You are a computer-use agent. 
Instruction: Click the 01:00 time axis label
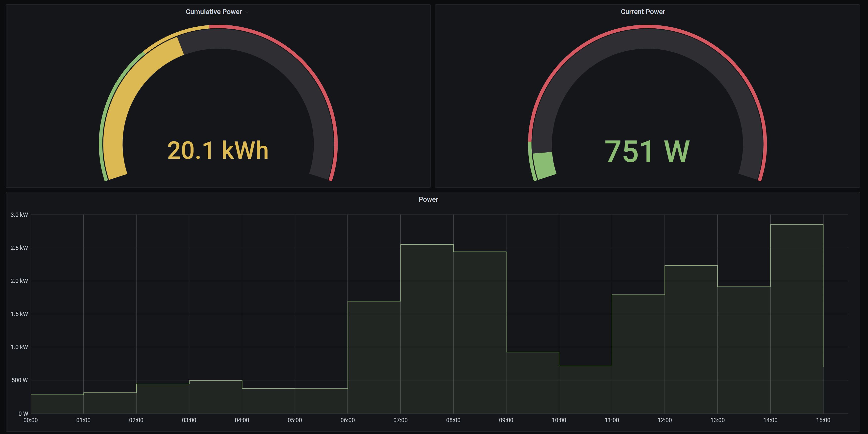point(83,420)
